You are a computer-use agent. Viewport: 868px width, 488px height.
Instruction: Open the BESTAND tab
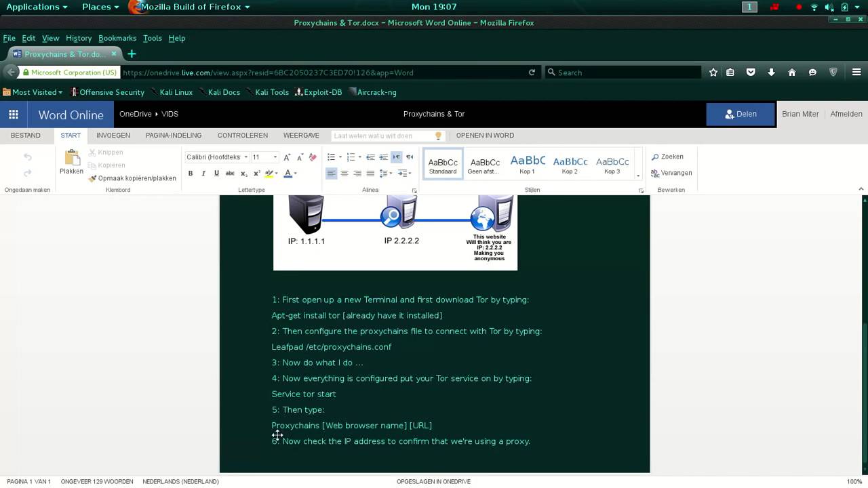26,136
